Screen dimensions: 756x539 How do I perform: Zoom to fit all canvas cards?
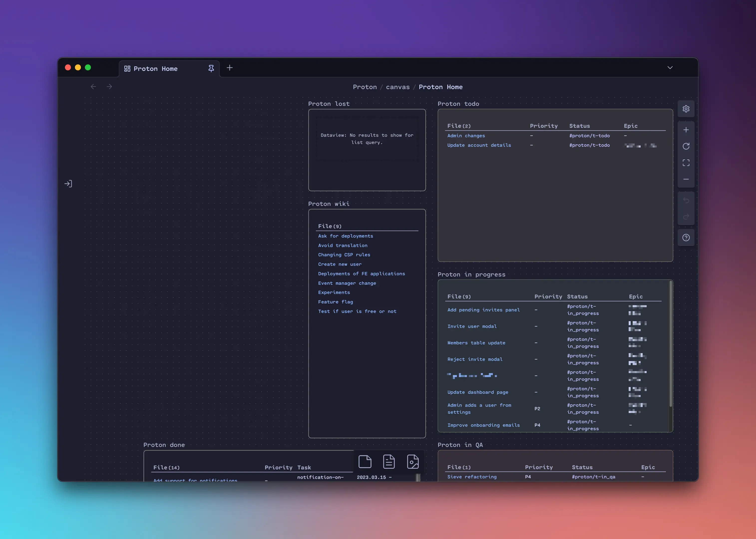(686, 162)
